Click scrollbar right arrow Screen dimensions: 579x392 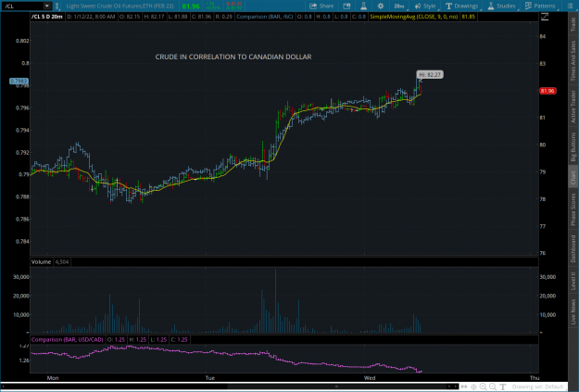tap(455, 386)
